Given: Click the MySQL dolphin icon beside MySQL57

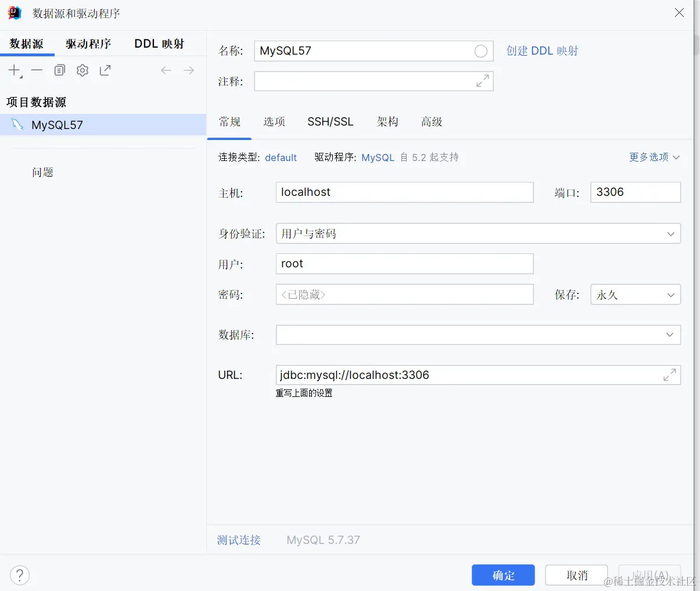Looking at the screenshot, I should 17,124.
